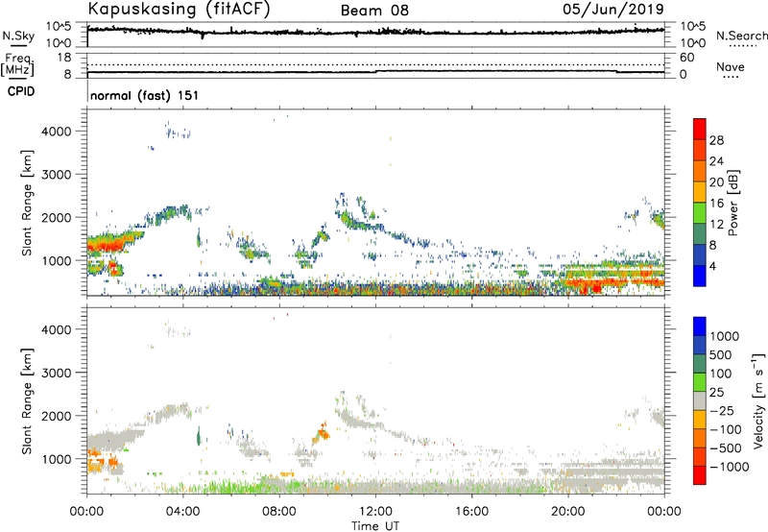Viewport: 768px width, 532px height.
Task: Click the 'N.Search' legend label
Action: (x=742, y=36)
